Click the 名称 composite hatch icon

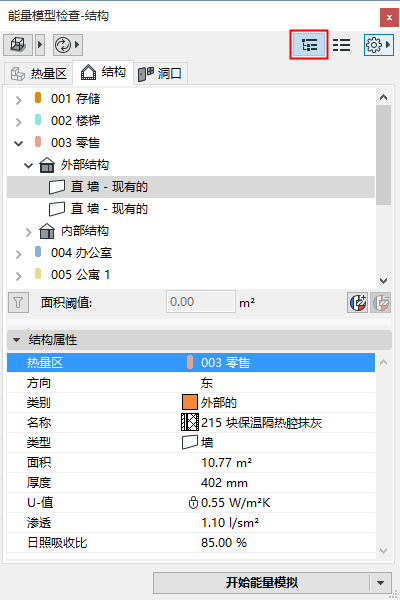[190, 422]
